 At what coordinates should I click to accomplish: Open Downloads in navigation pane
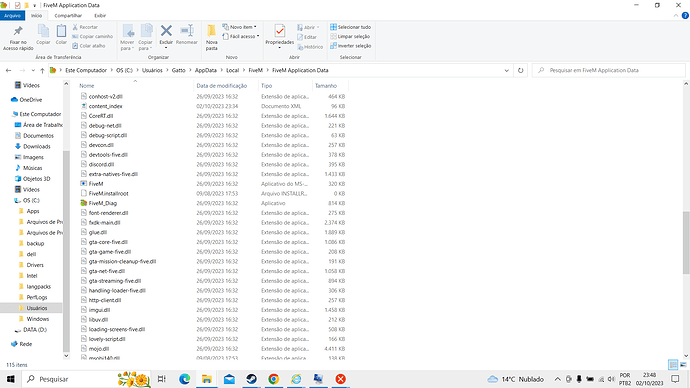(37, 146)
